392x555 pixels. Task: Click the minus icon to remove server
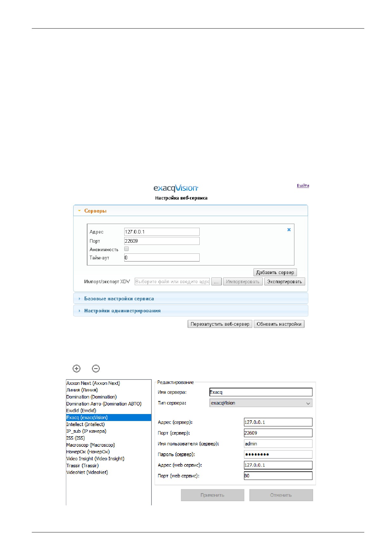96,368
